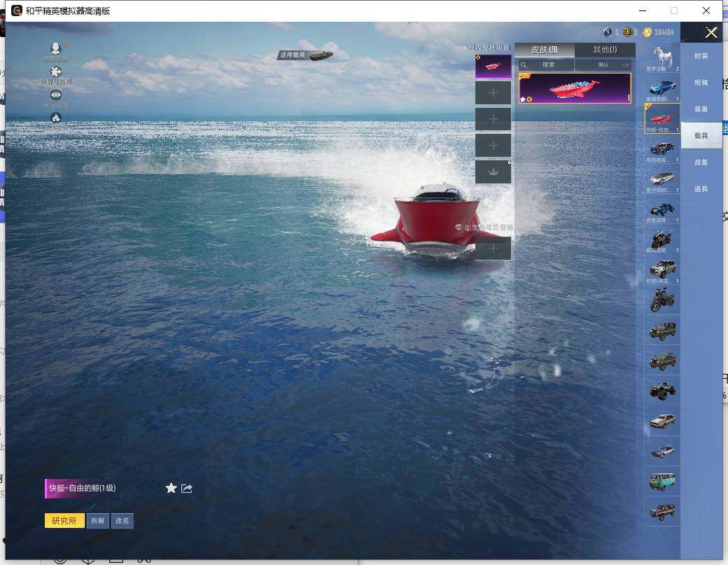Toggle the star favorite for 快艇-自由的鲸

pyautogui.click(x=171, y=488)
